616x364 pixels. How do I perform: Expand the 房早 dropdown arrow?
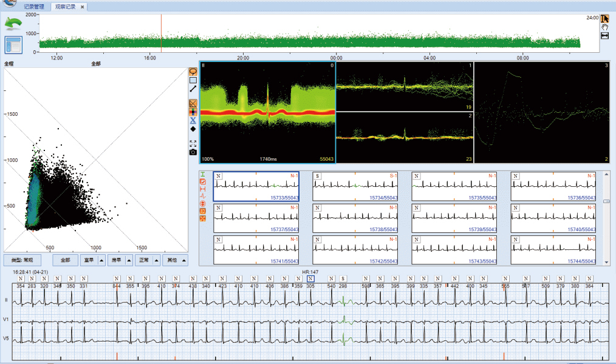click(128, 260)
